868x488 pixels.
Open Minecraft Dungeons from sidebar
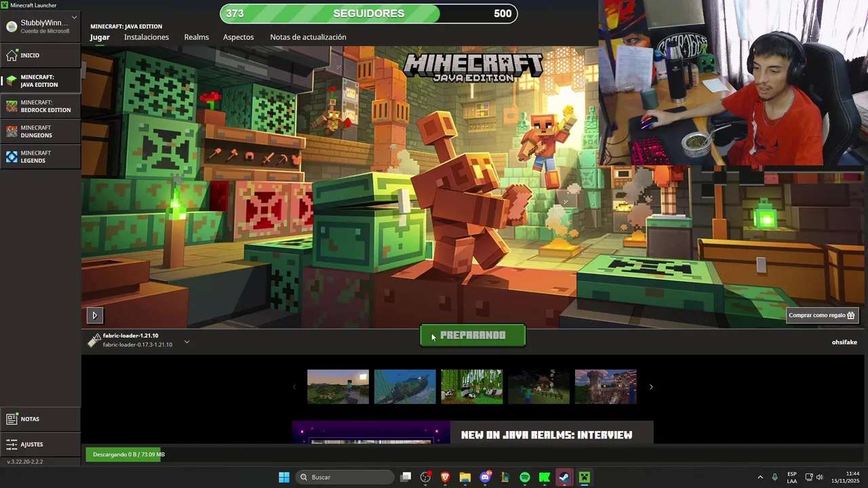pyautogui.click(x=40, y=131)
